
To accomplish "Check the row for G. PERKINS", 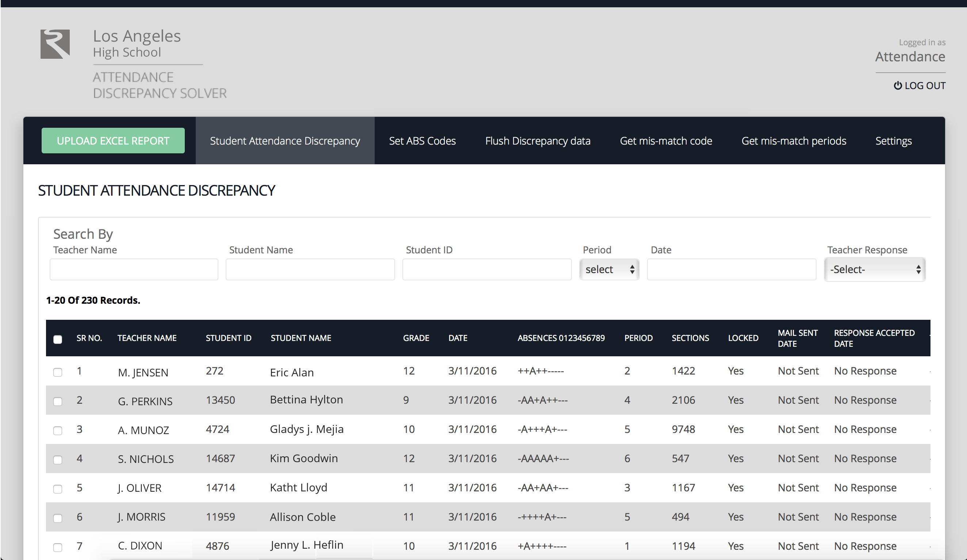I will [x=58, y=401].
